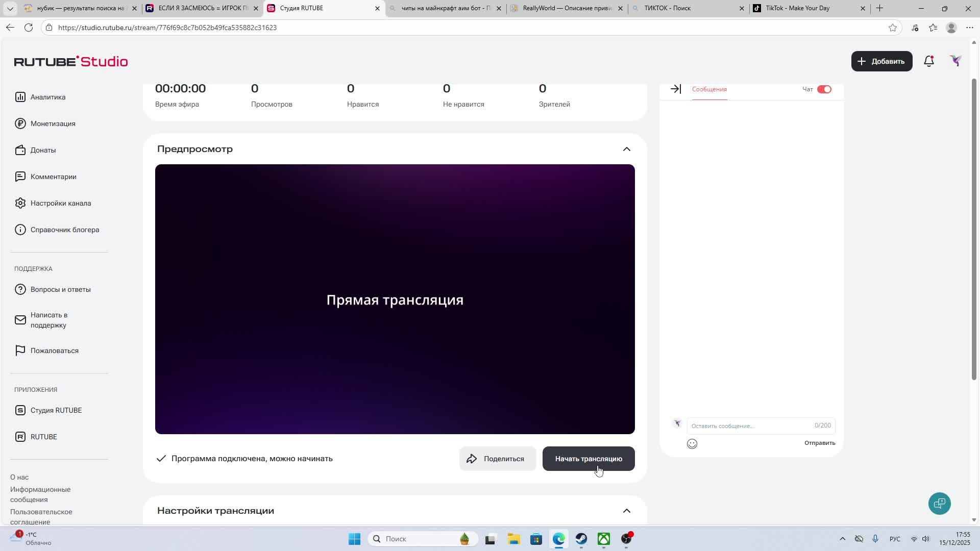Image resolution: width=980 pixels, height=551 pixels.
Task: Open Analytics from sidebar
Action: [x=47, y=97]
